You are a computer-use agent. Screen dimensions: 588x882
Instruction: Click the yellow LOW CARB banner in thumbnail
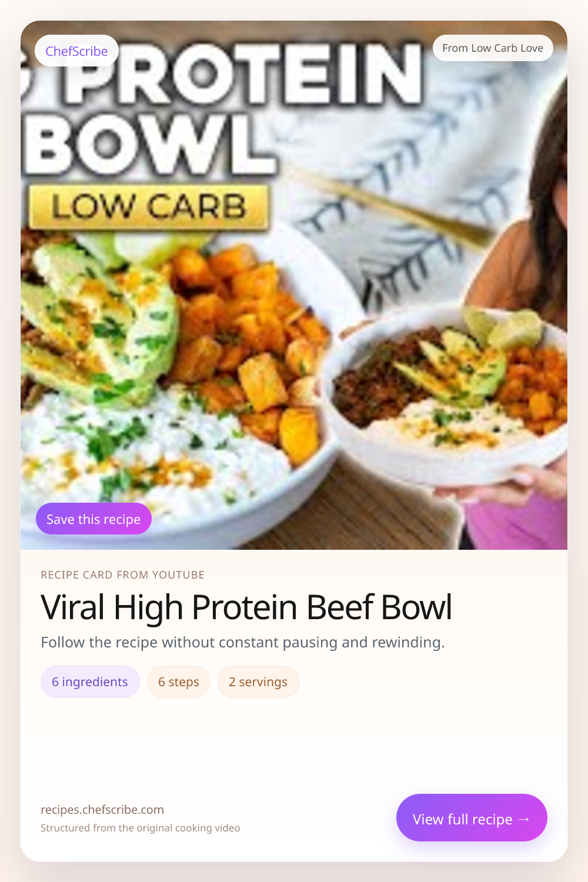pyautogui.click(x=149, y=207)
